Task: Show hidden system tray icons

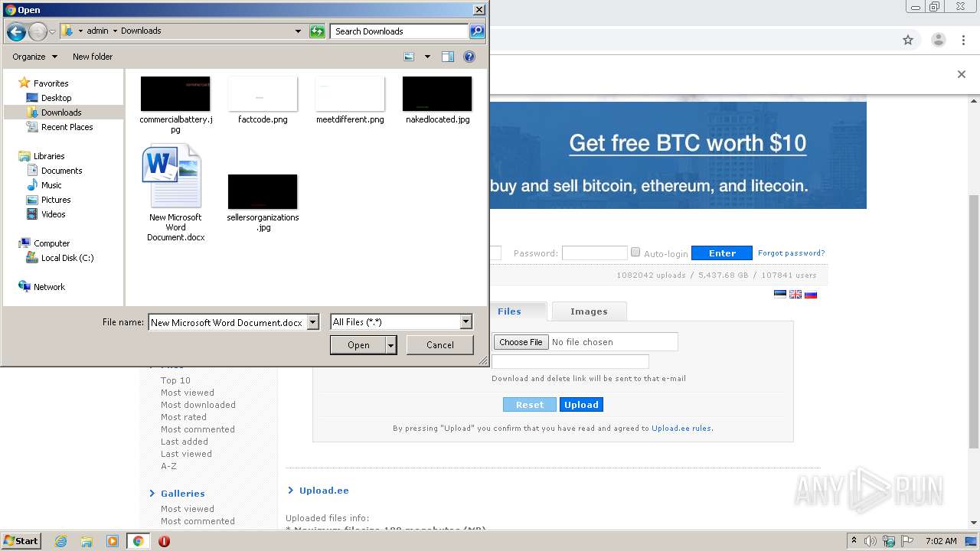Action: click(x=854, y=541)
